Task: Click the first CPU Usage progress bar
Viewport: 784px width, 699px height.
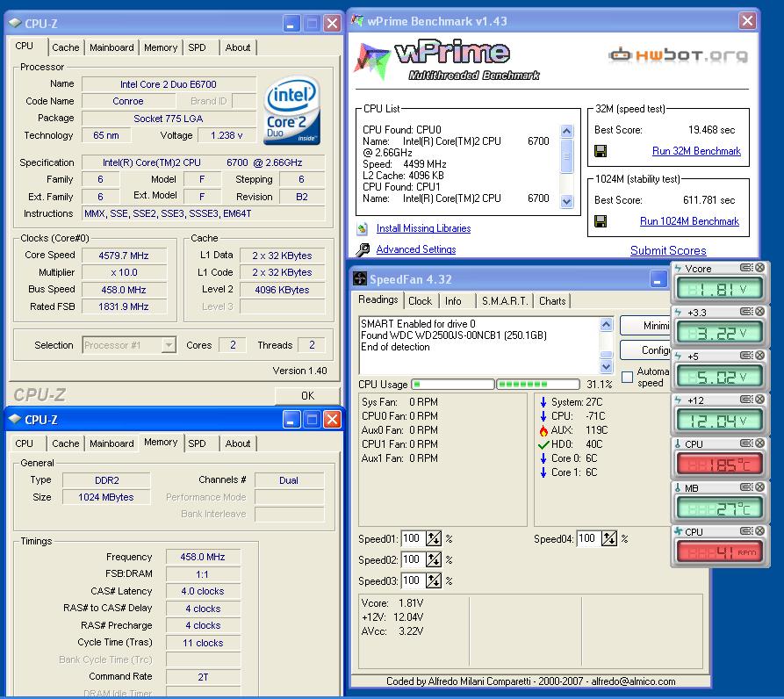Action: pos(453,384)
